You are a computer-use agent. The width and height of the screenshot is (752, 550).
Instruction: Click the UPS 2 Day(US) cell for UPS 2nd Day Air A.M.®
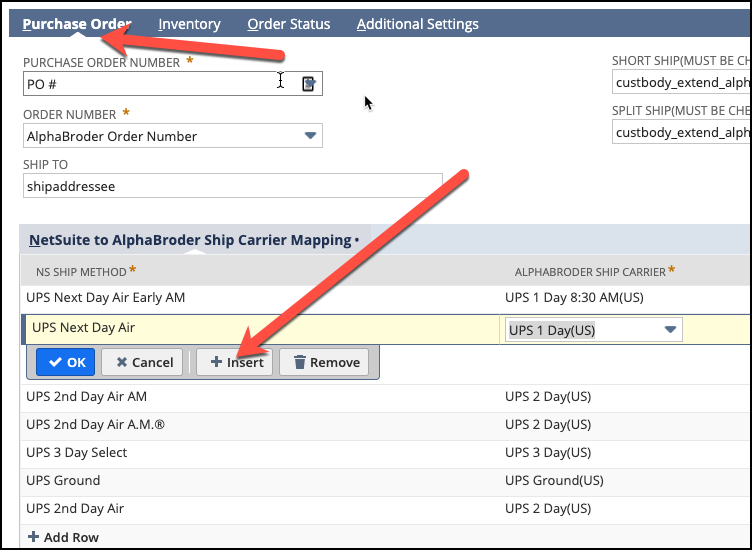point(548,424)
